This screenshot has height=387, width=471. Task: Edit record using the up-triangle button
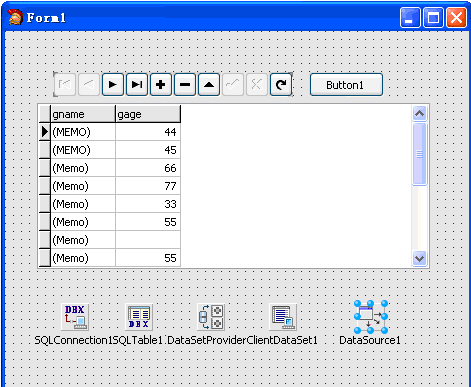coord(209,85)
